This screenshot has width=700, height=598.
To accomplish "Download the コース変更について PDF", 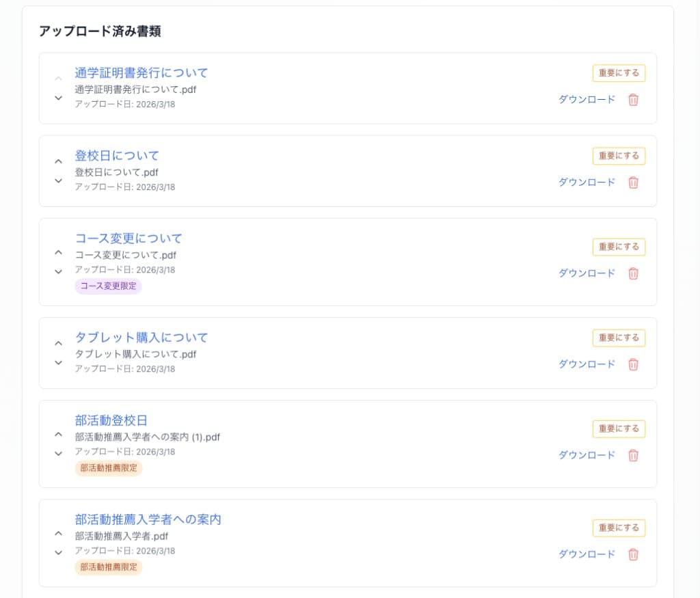I will 587,273.
